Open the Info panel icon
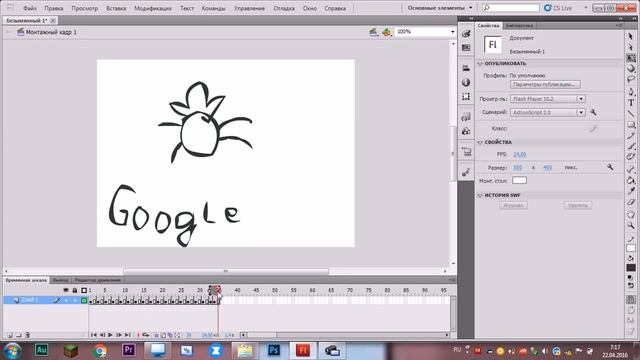Screen dimensions: 640x360 pos(466,82)
